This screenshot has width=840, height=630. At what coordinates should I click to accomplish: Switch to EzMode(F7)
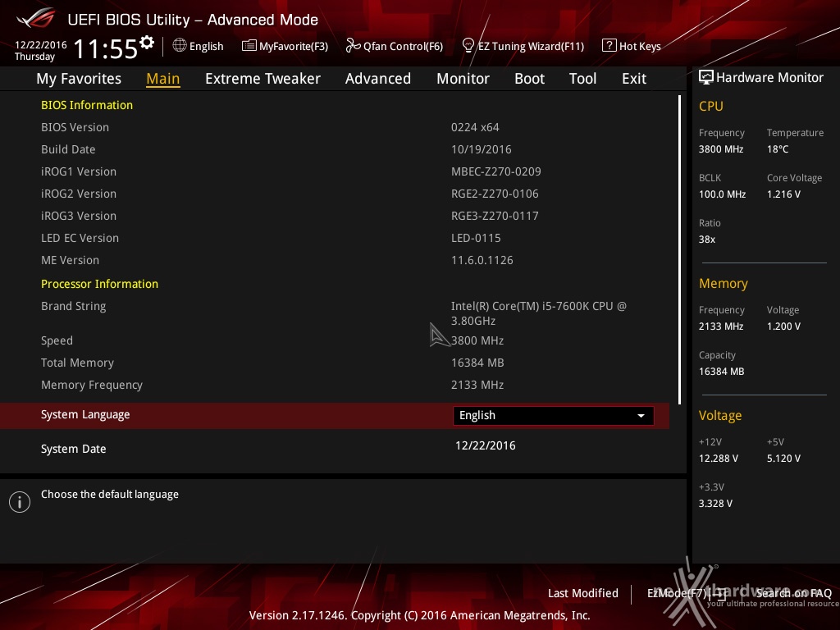click(x=687, y=593)
